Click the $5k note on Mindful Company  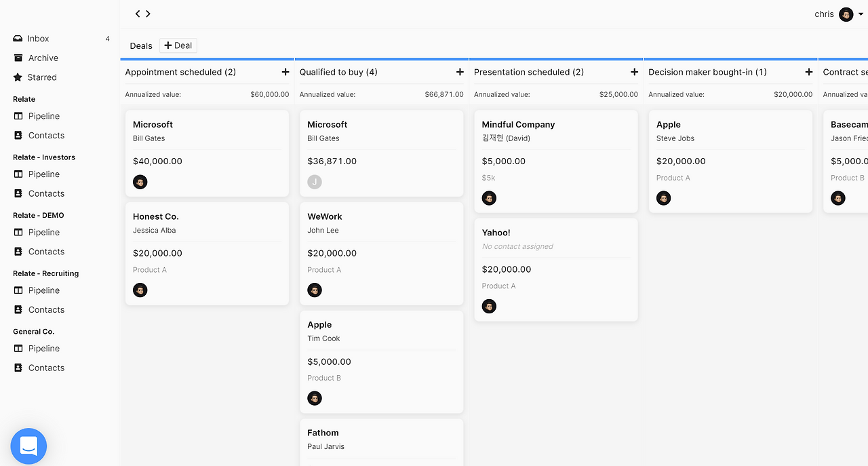click(488, 178)
